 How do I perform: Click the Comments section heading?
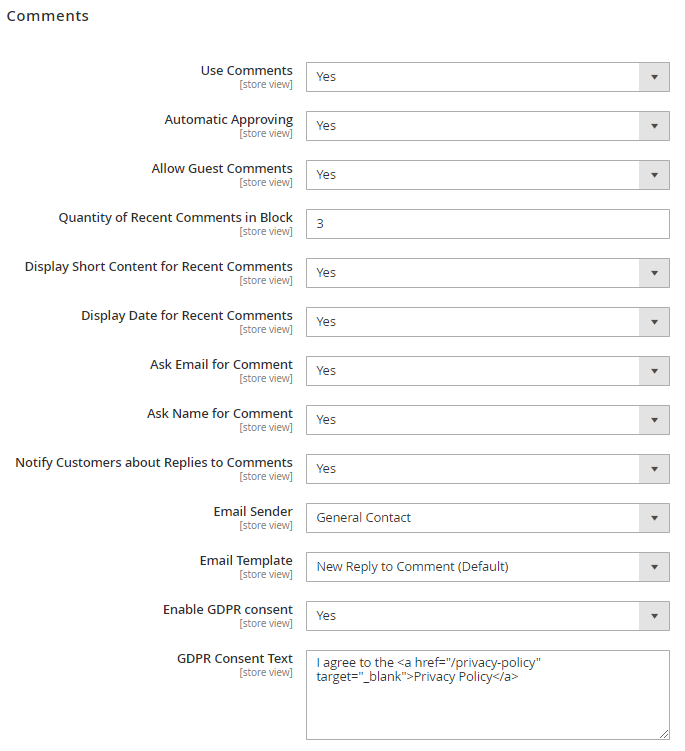pos(48,16)
